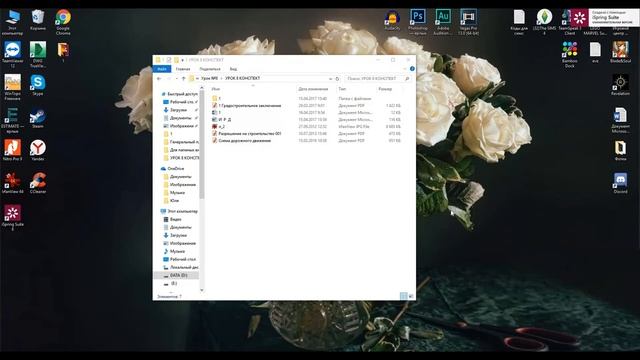The width and height of the screenshot is (640, 360).
Task: Select the DATA (D:) drive
Action: (177, 276)
